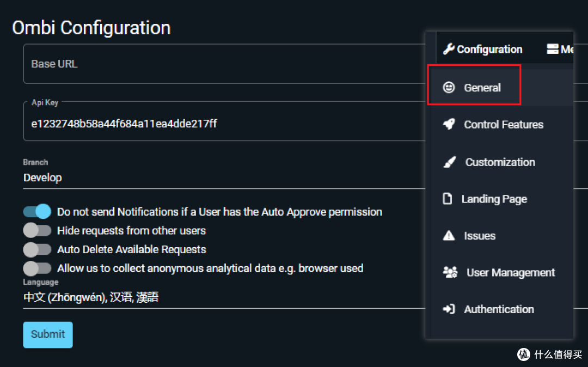Screen dimensions: 588x367
Task: Click the User Management people icon
Action: coord(450,273)
